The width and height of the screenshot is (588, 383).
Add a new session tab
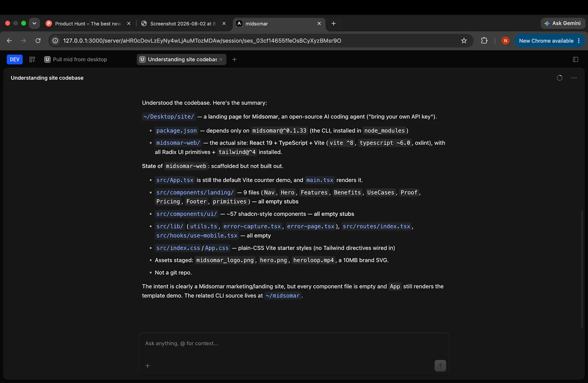coord(234,59)
